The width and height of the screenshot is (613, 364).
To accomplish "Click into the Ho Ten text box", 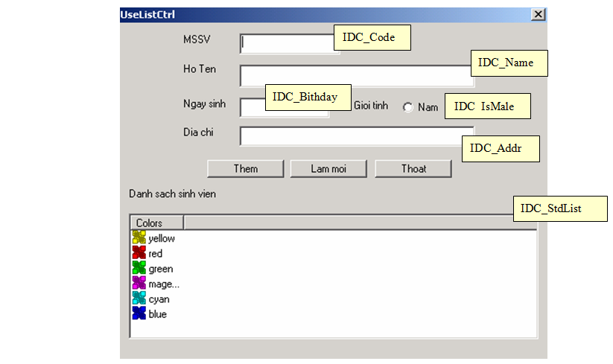I will point(355,76).
